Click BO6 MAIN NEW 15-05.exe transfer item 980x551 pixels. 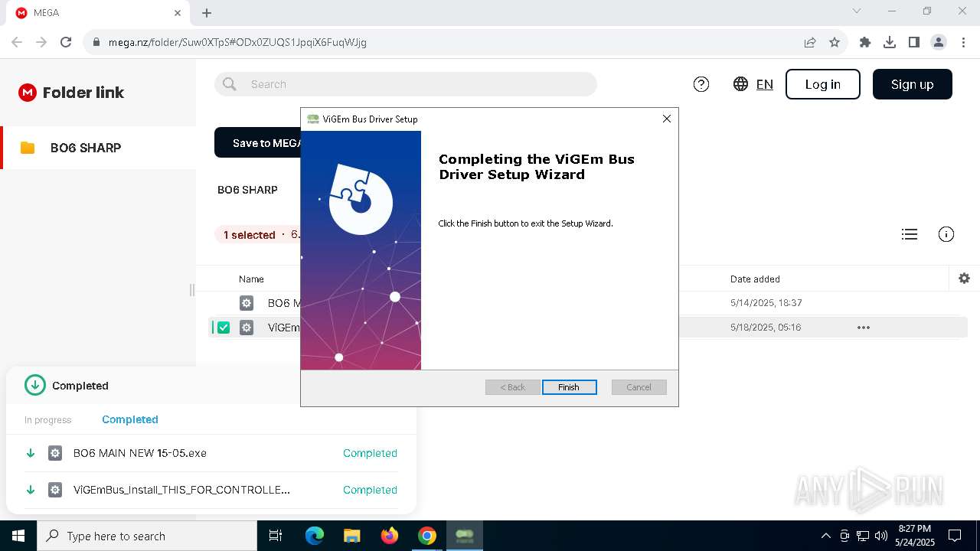tap(211, 453)
